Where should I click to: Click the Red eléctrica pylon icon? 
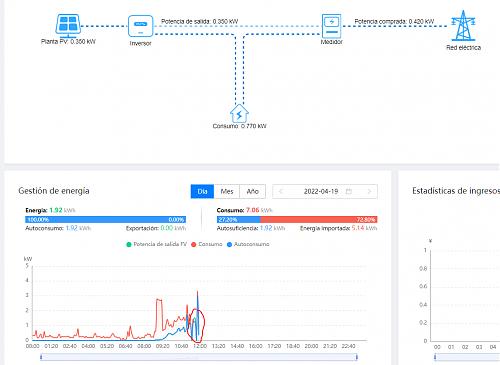click(463, 25)
